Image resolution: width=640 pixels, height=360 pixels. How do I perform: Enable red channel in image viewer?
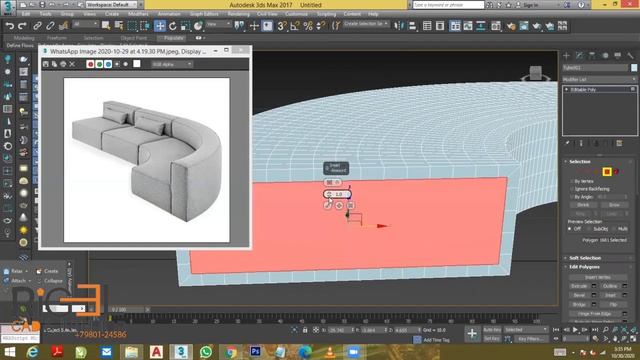(90, 64)
